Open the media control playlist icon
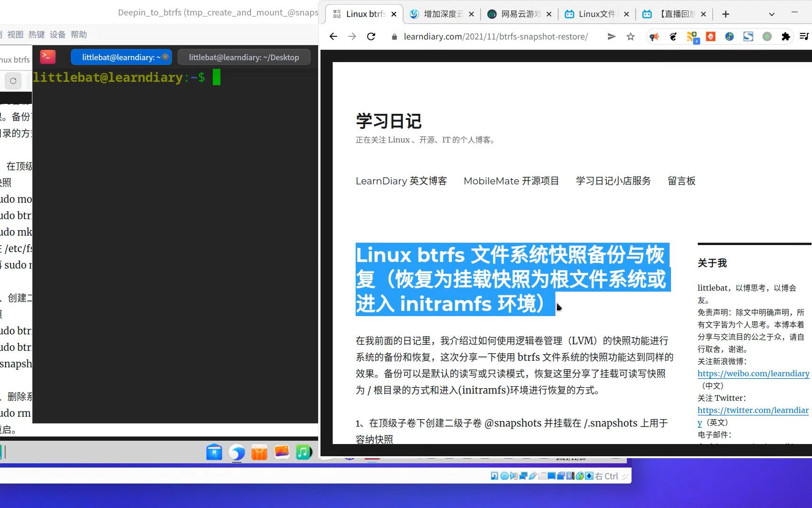Image resolution: width=812 pixels, height=508 pixels. (804, 36)
